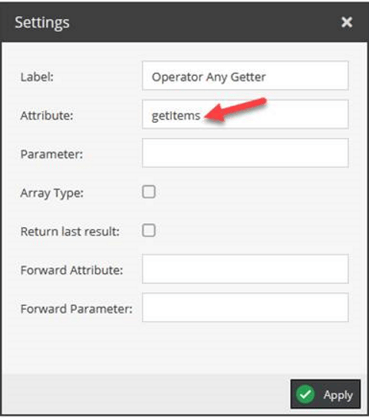Focus the Label field containing Operator Any Getter
The height and width of the screenshot is (418, 369).
[x=245, y=76]
